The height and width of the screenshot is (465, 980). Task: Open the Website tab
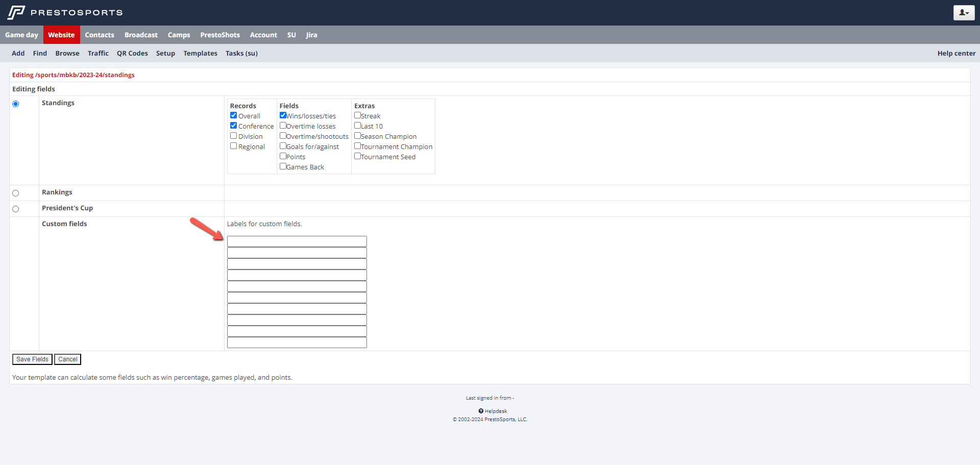pyautogui.click(x=61, y=35)
